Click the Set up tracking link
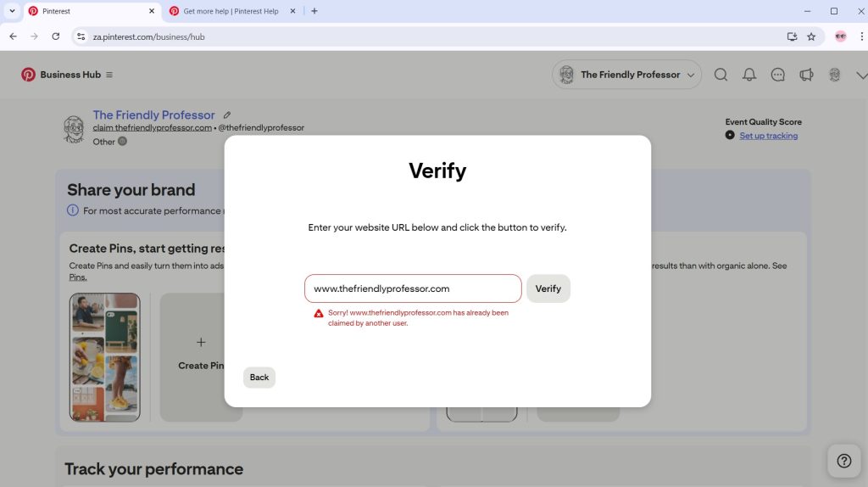The height and width of the screenshot is (487, 868). (768, 136)
